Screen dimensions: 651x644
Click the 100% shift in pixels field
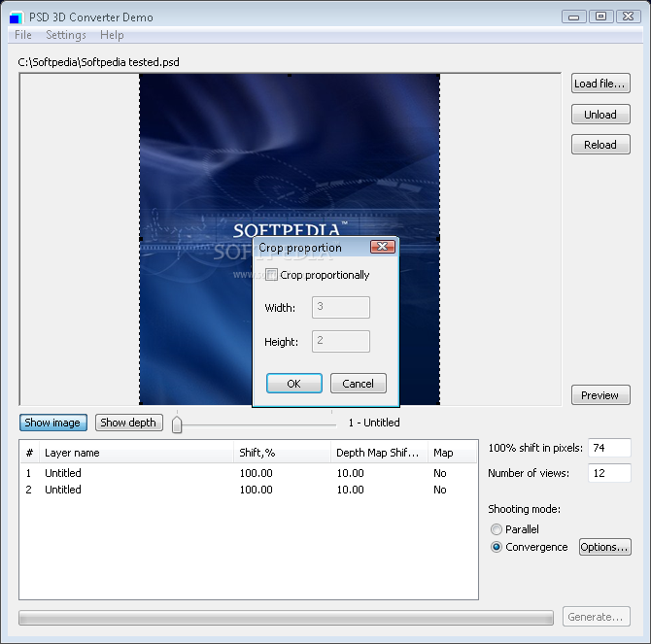(x=609, y=448)
